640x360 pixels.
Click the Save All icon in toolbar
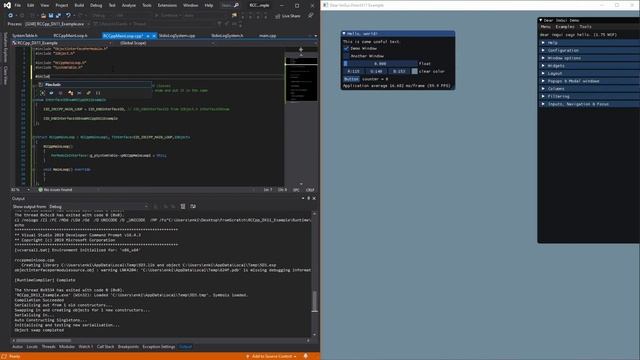58,16
